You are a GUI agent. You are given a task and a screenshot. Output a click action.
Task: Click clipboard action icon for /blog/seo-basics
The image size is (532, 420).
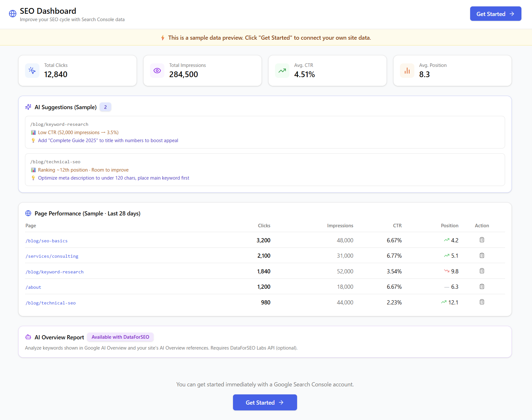pos(482,240)
